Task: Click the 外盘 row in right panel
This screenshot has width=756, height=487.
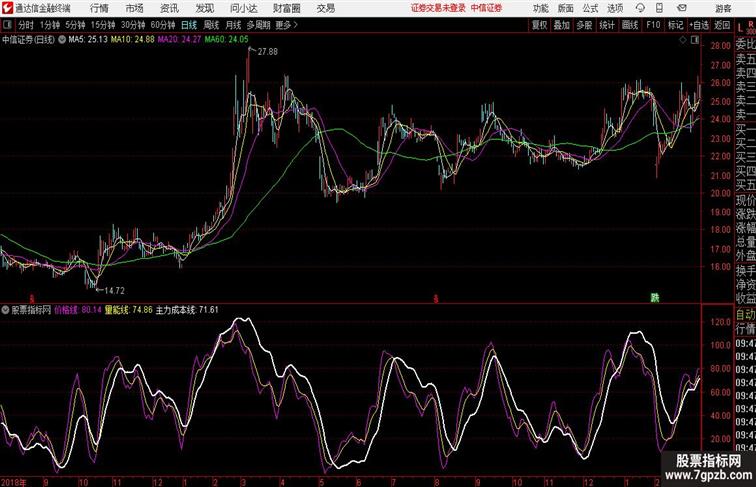Action: tap(745, 256)
